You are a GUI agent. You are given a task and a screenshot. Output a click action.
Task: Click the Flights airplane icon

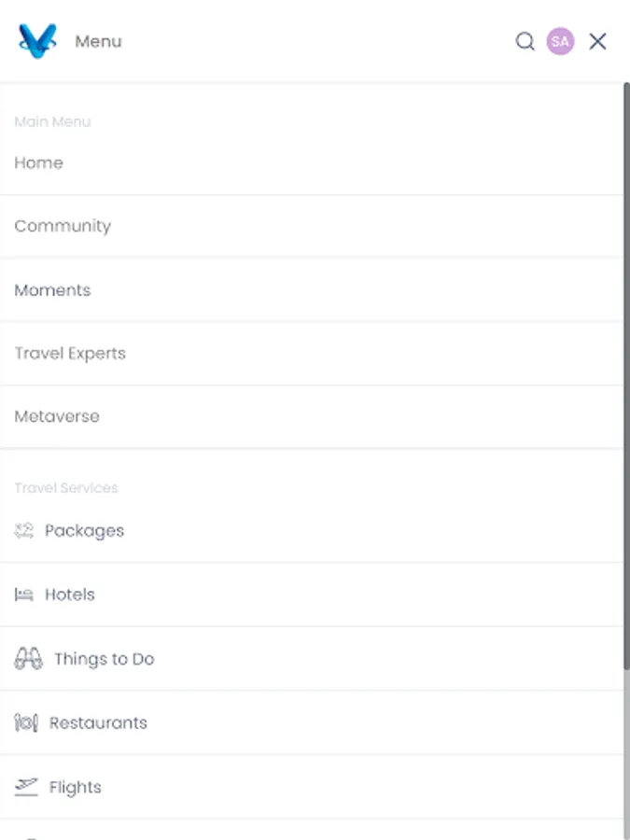coord(25,786)
